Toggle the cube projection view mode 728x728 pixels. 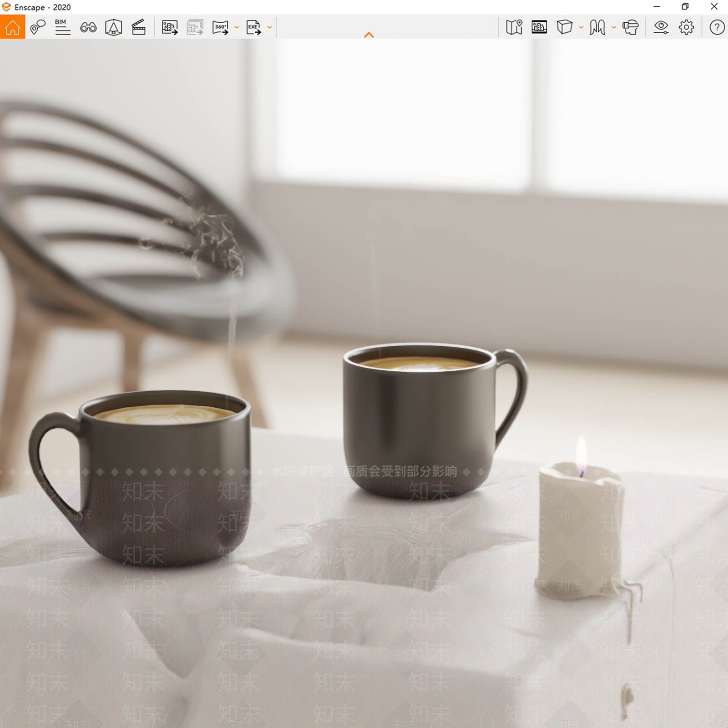click(564, 27)
